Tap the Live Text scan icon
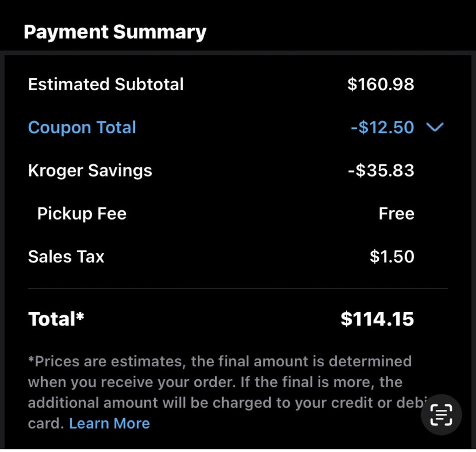This screenshot has width=476, height=452. pos(441,415)
